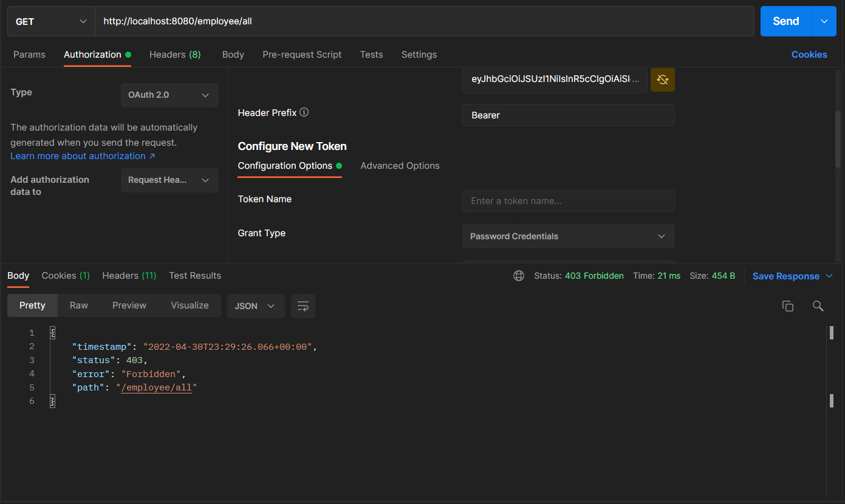Focus the Token Name input field

(x=569, y=201)
